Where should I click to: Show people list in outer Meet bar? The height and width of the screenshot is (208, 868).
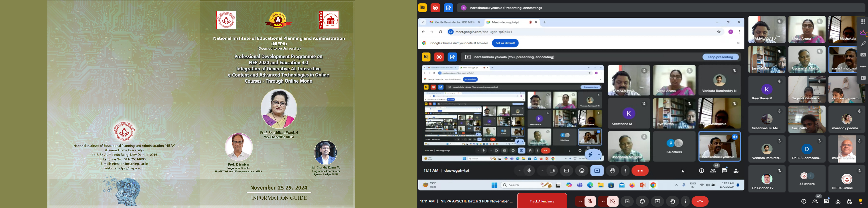[x=815, y=202]
